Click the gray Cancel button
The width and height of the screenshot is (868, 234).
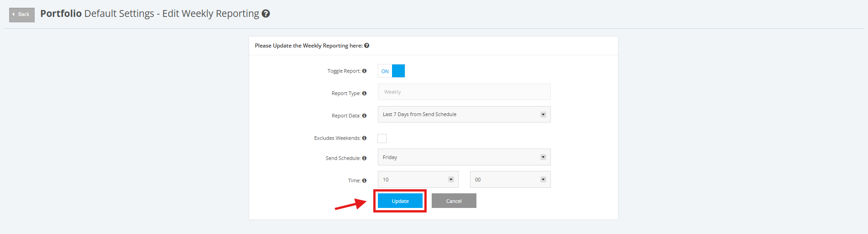(454, 201)
